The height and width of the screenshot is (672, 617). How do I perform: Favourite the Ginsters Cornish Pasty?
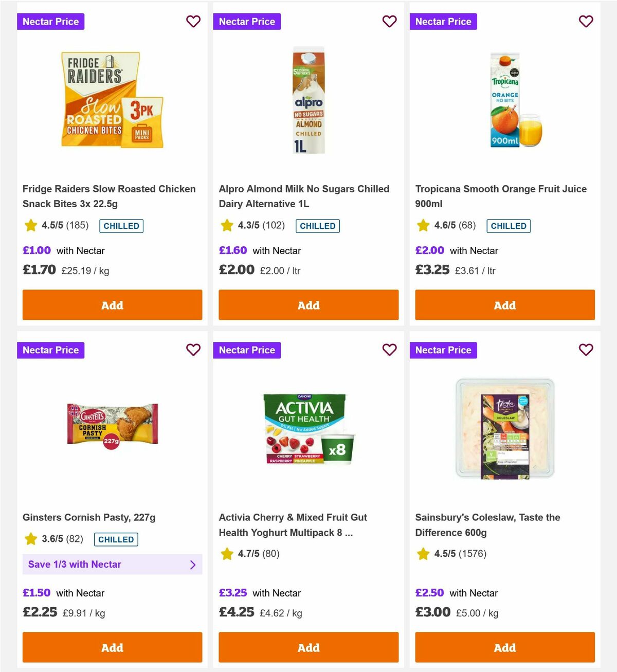click(193, 350)
